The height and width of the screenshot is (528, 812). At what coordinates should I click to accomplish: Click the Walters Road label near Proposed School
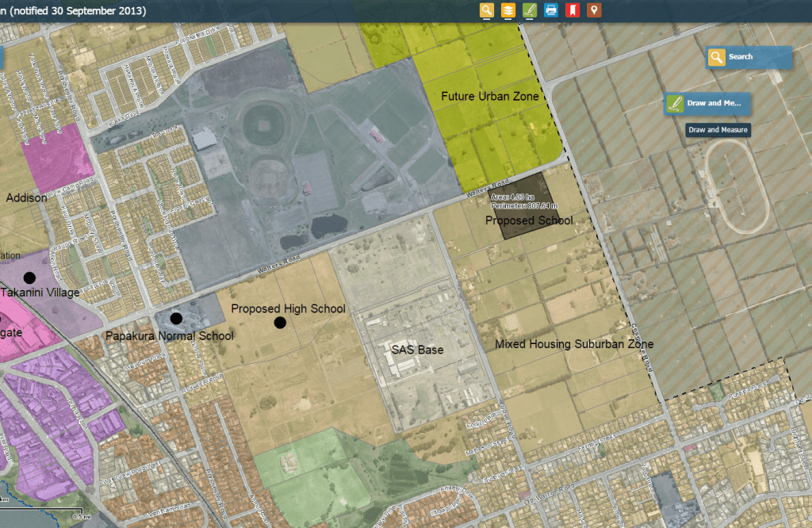click(483, 192)
